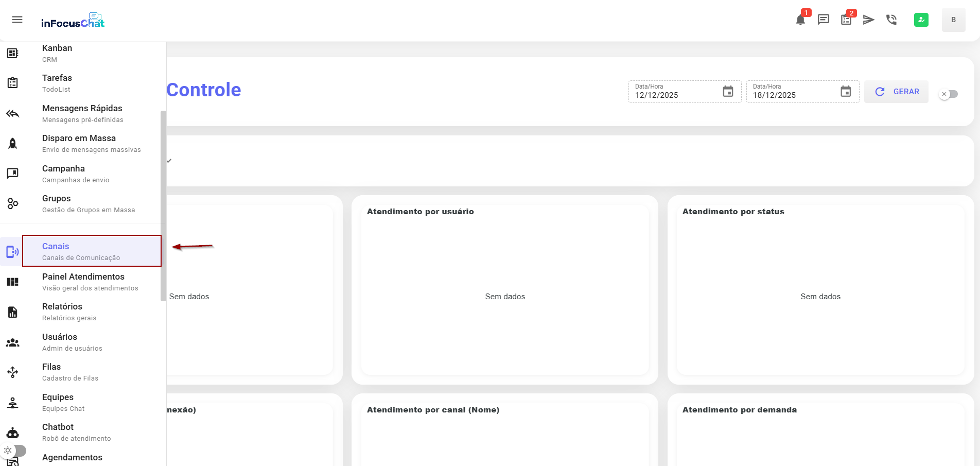Screen dimensions: 980x466
Task: Open the user avatar B menu
Action: 953,20
